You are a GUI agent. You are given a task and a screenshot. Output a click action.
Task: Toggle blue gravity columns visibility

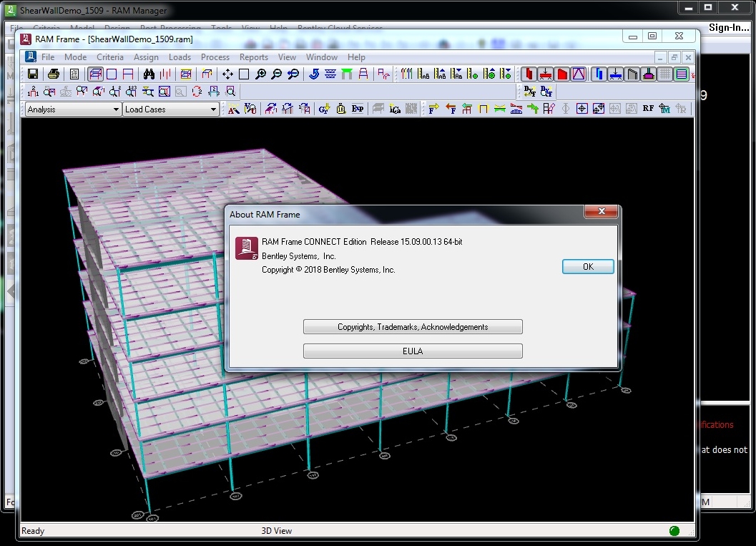[x=599, y=74]
